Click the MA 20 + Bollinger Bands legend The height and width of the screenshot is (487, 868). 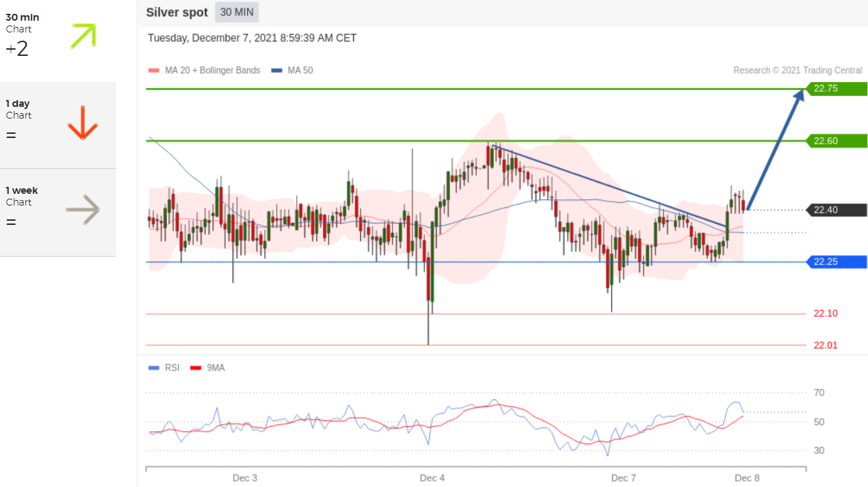[x=204, y=70]
